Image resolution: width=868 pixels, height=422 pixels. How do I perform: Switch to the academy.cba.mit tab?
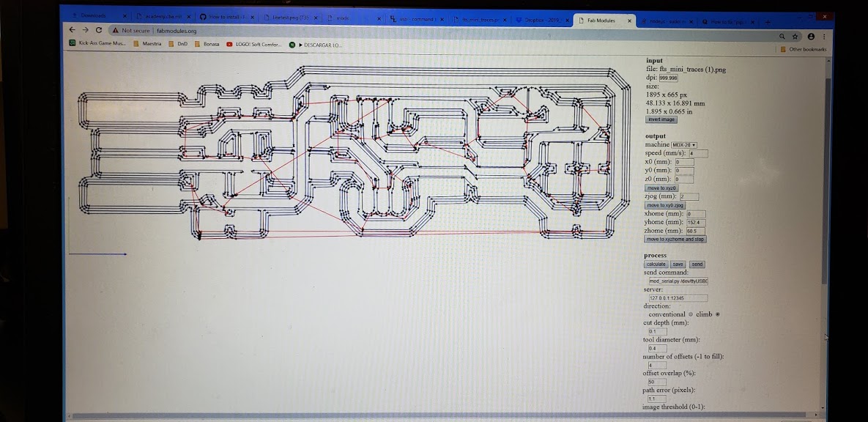click(163, 17)
